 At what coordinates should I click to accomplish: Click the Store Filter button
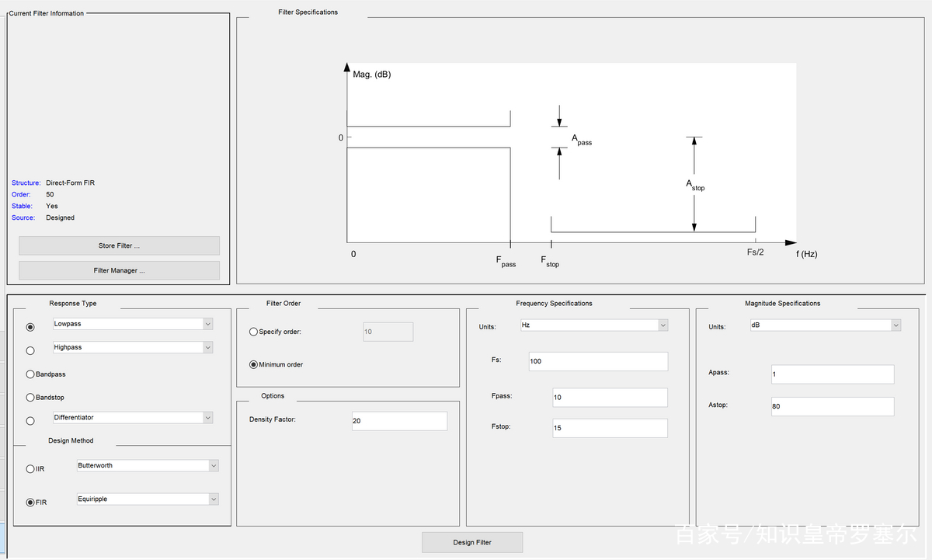[119, 245]
